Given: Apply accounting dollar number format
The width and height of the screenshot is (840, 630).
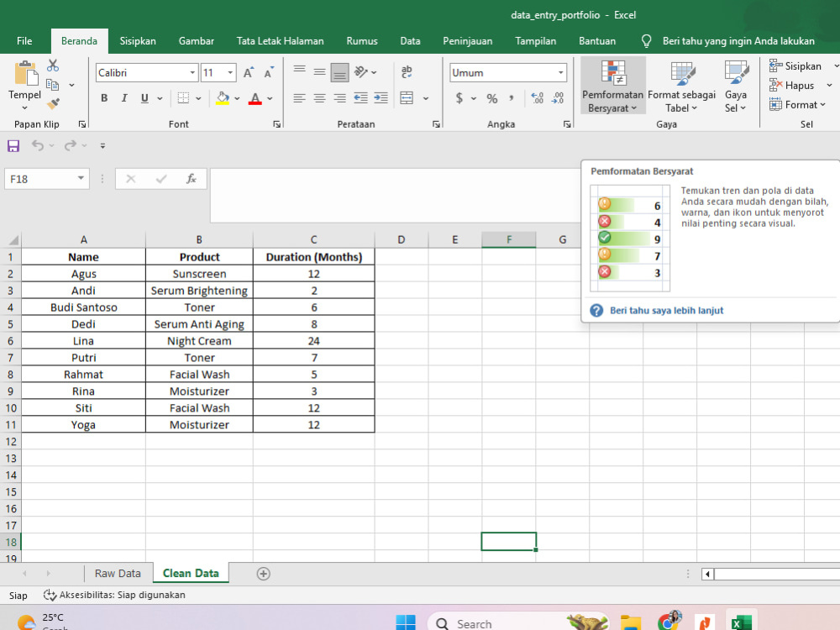Looking at the screenshot, I should point(459,98).
